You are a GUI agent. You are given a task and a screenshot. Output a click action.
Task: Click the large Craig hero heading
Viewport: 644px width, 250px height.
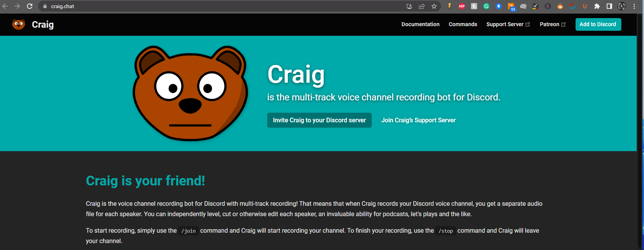[296, 74]
